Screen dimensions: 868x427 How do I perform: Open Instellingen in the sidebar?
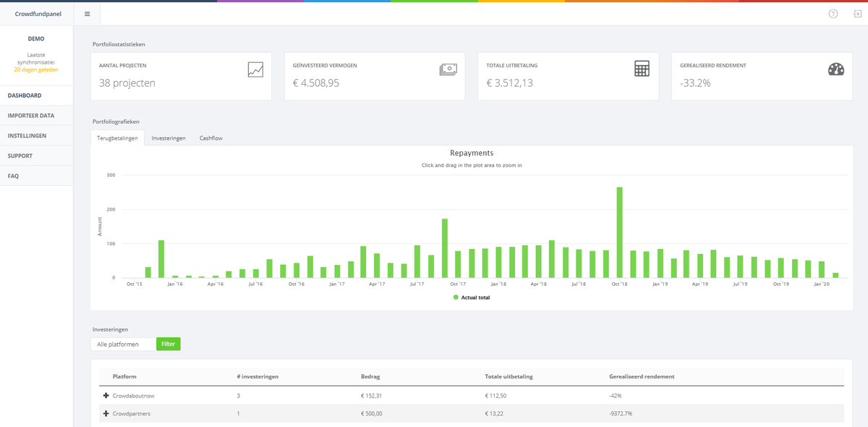pyautogui.click(x=36, y=135)
